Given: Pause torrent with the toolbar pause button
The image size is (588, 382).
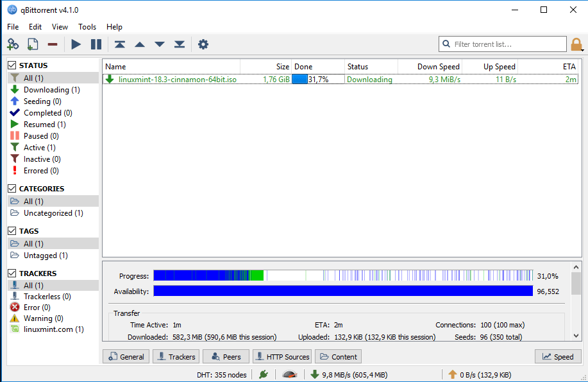Looking at the screenshot, I should coord(96,44).
